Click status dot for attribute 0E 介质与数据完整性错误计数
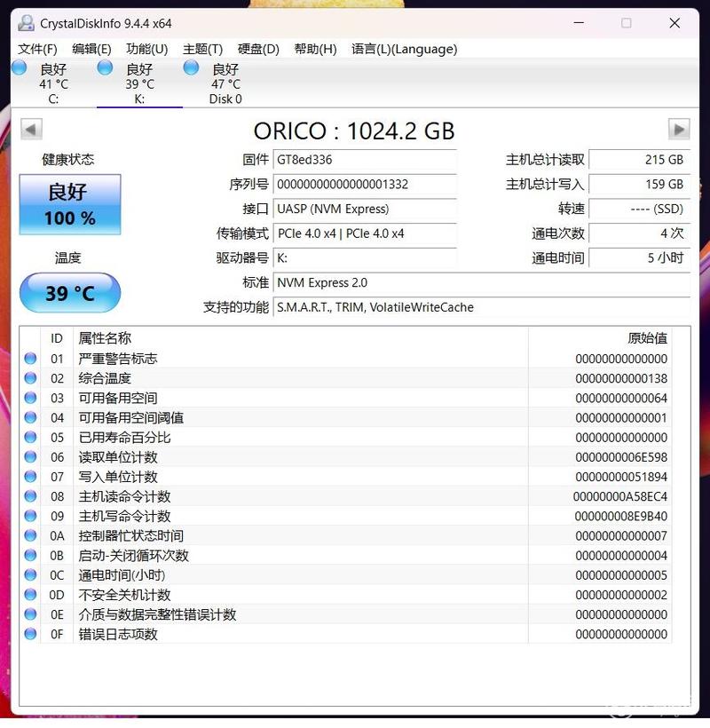This screenshot has width=710, height=728. (31, 614)
